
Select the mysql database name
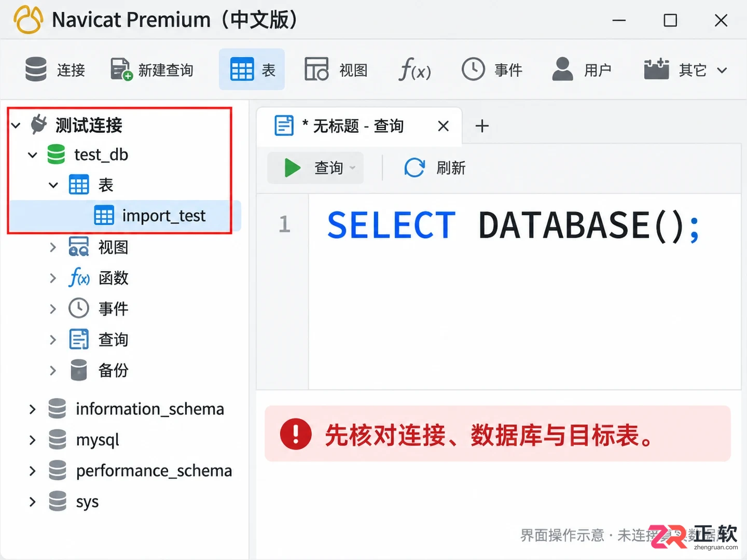click(98, 440)
